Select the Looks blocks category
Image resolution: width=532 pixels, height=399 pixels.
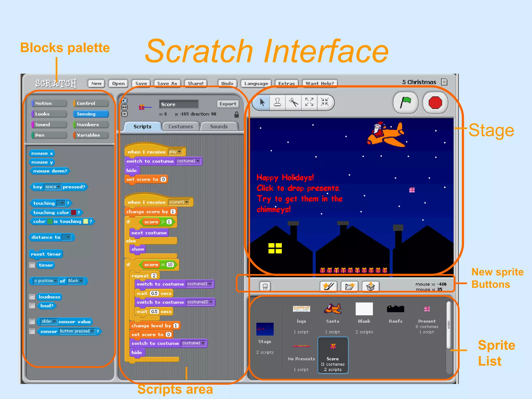point(49,114)
